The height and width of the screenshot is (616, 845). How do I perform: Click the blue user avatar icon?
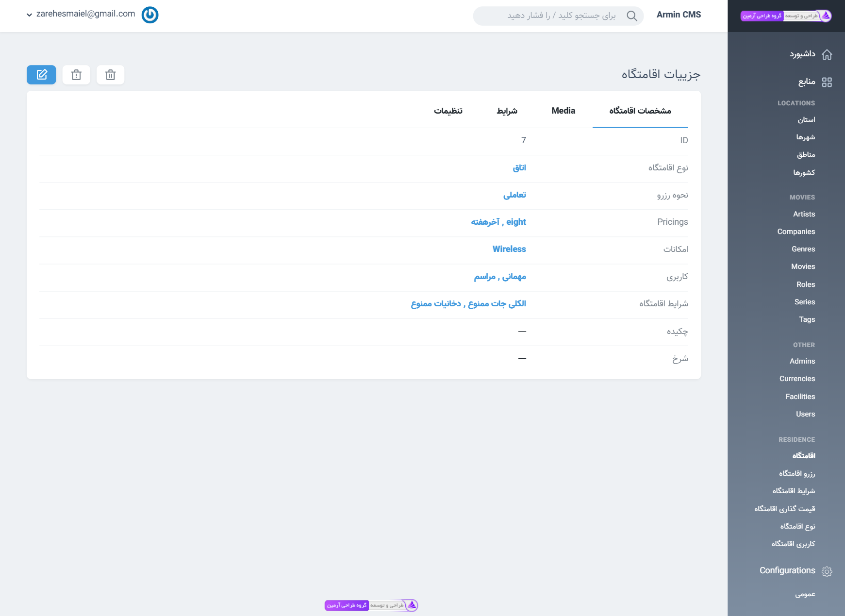pyautogui.click(x=150, y=15)
